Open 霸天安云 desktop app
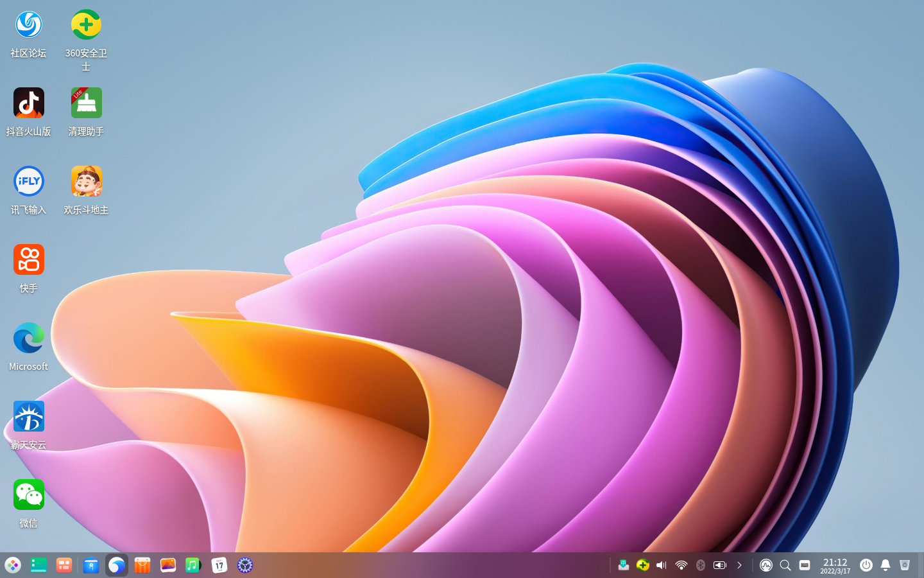924x578 pixels. click(28, 416)
